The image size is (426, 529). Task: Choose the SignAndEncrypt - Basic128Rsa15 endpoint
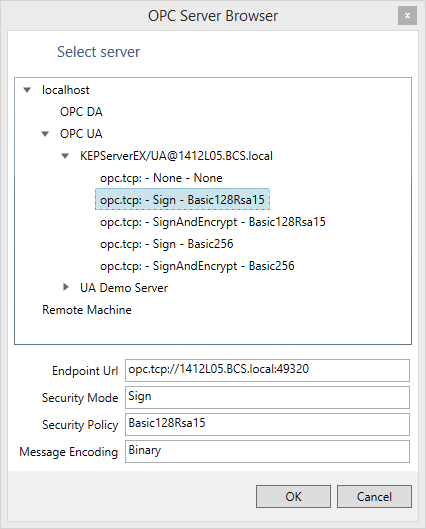pyautogui.click(x=213, y=222)
